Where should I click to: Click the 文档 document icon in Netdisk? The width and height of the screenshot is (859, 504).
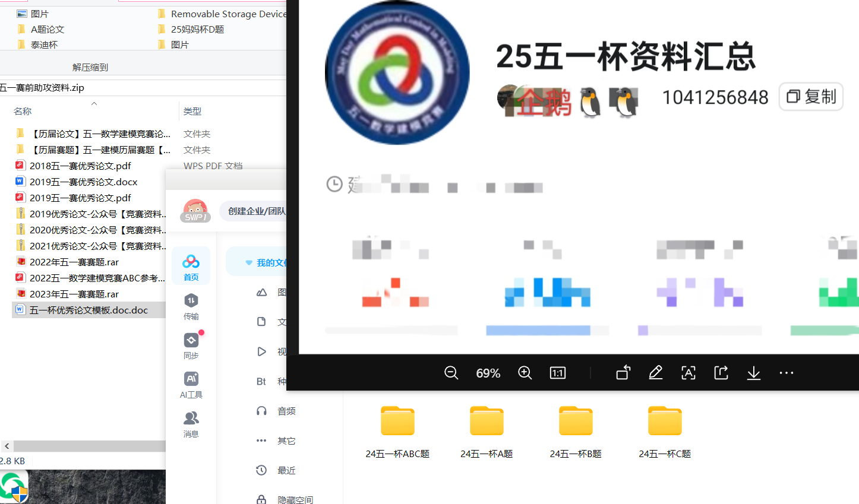point(261,322)
